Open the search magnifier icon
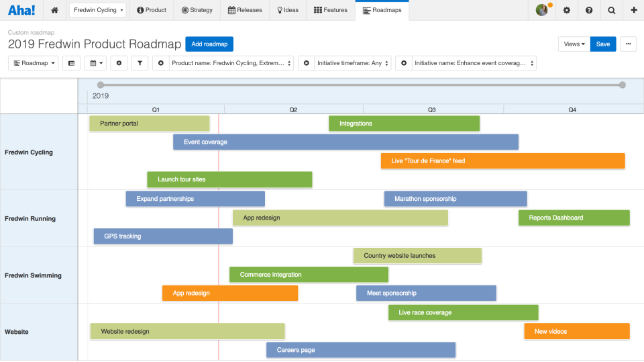This screenshot has height=362, width=644. [x=611, y=10]
